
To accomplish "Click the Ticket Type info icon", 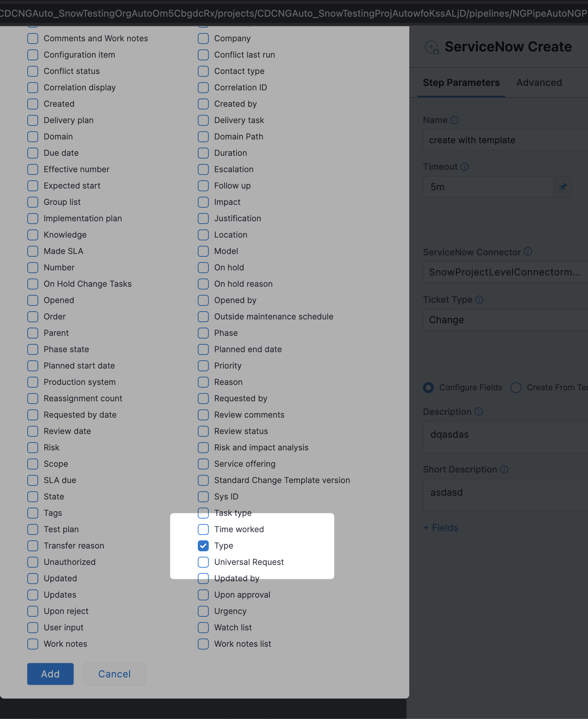I will click(x=479, y=300).
